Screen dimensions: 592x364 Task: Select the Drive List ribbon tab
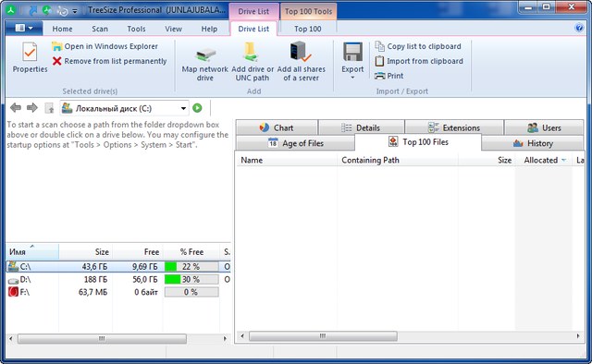tap(253, 29)
